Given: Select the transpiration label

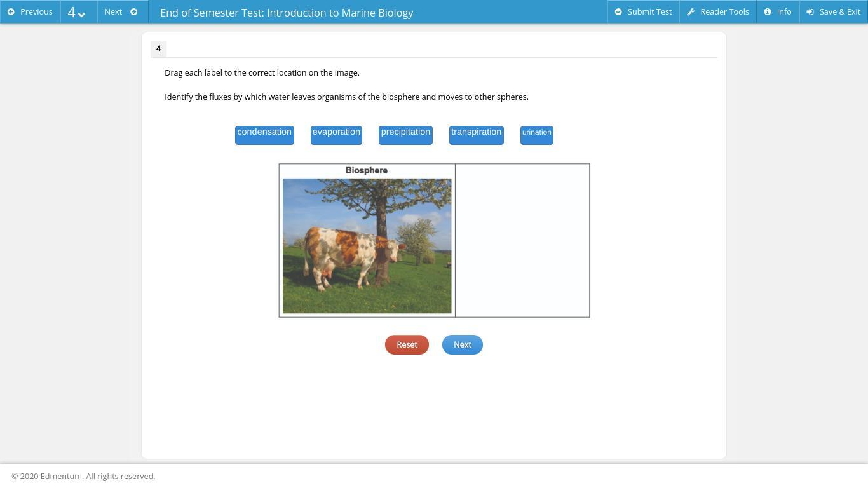Looking at the screenshot, I should tap(476, 135).
